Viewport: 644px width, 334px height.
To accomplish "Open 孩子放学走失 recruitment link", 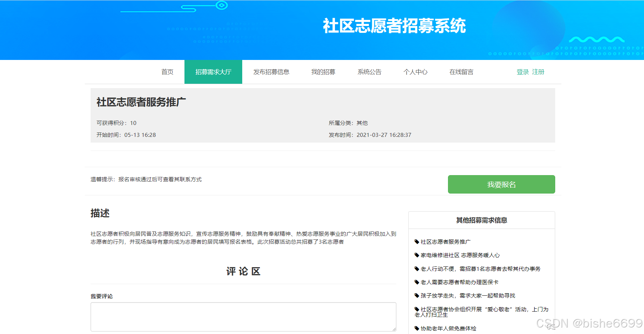I will tap(468, 295).
